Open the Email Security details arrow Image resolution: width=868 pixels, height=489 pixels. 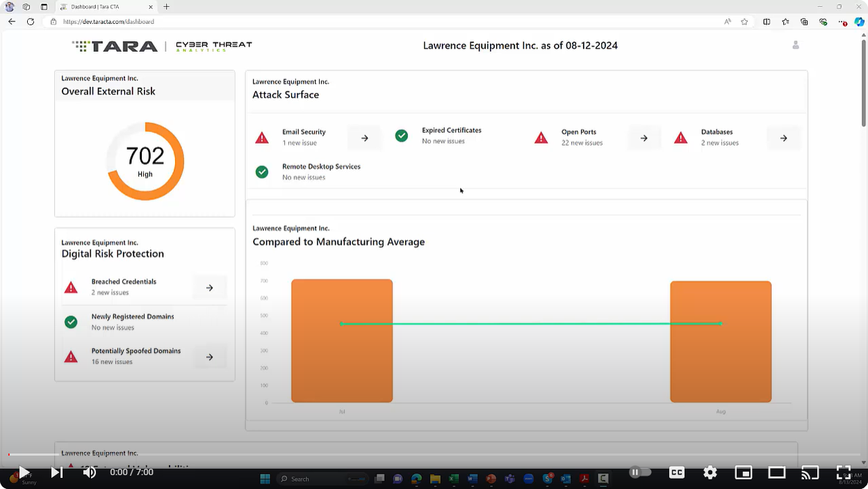coord(364,138)
